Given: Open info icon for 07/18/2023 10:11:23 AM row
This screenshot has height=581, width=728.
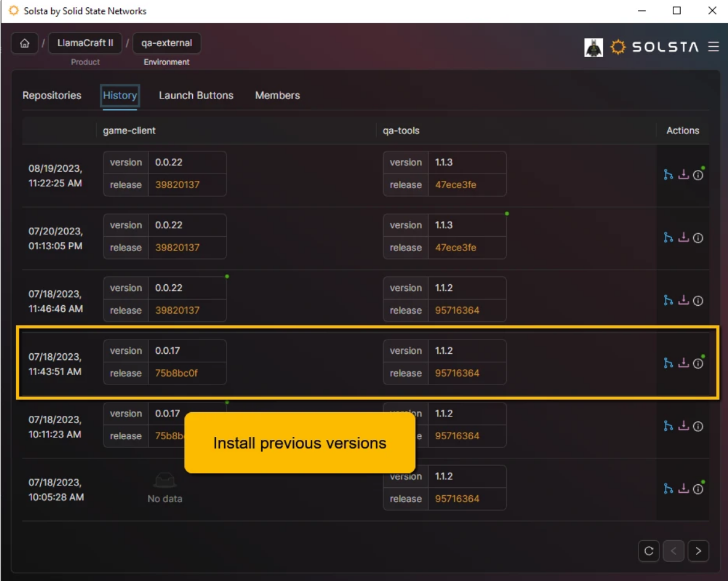Looking at the screenshot, I should tap(698, 426).
